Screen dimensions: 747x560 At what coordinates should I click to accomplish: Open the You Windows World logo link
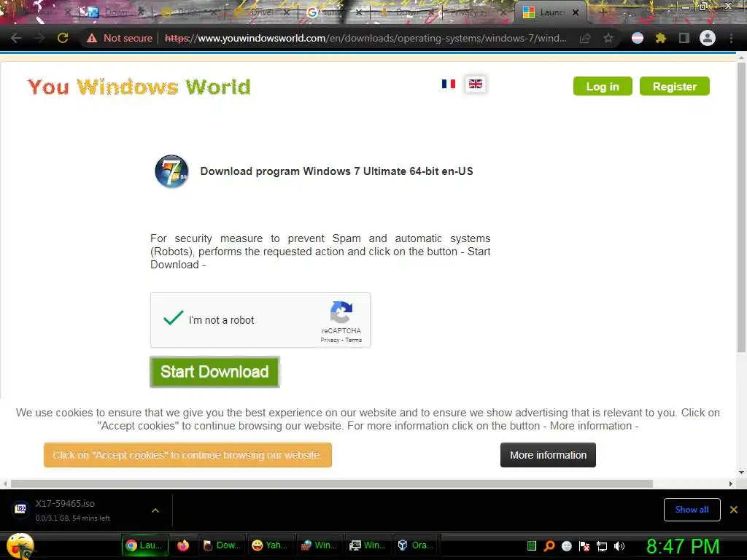click(x=139, y=87)
